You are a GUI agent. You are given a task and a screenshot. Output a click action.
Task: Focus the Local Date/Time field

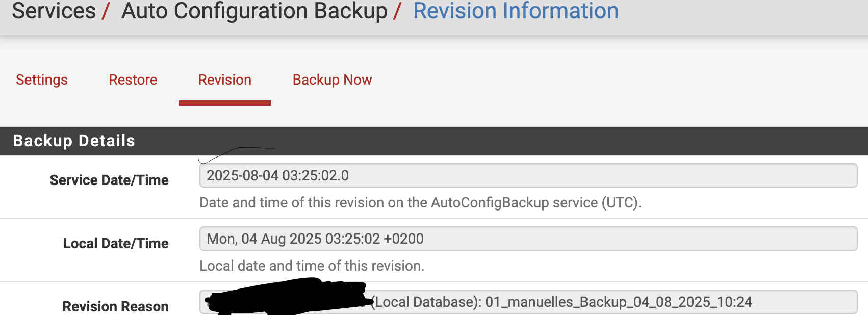point(528,239)
